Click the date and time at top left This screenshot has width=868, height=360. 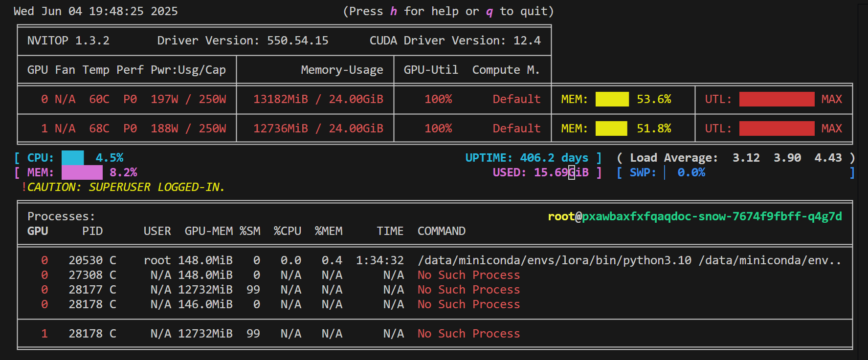(96, 11)
